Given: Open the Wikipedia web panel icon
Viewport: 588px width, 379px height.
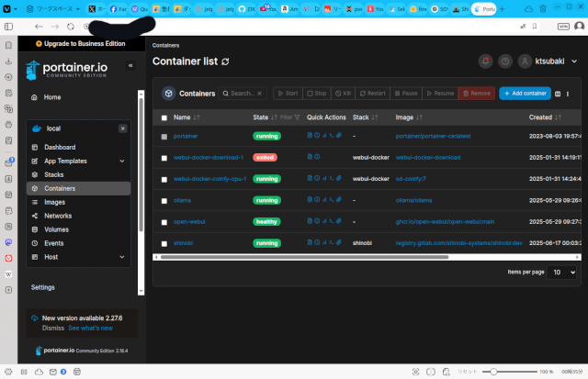Looking at the screenshot, I should click(x=8, y=274).
